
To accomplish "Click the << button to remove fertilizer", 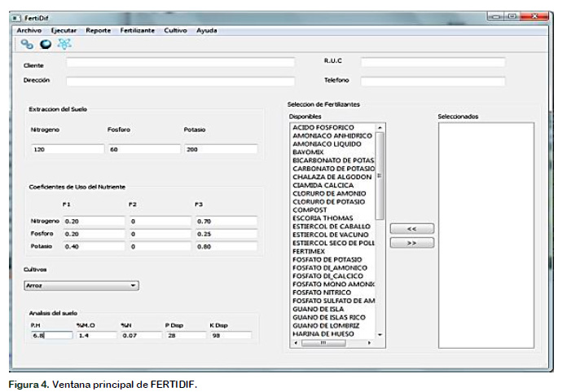I will click(412, 228).
